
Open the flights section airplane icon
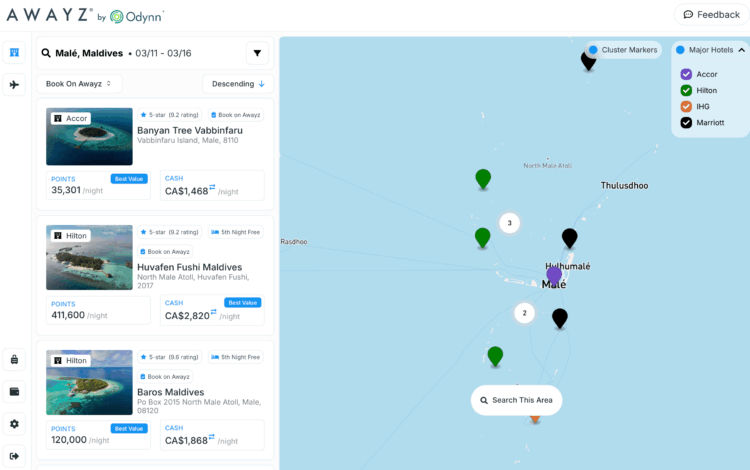point(14,85)
